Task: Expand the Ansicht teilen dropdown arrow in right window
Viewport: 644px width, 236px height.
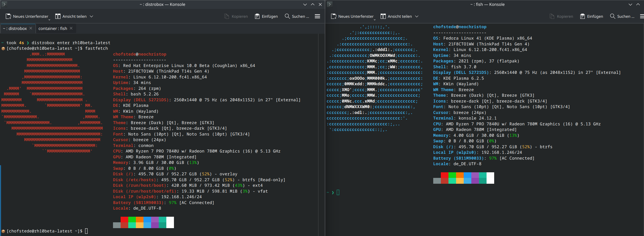Action: [x=417, y=16]
